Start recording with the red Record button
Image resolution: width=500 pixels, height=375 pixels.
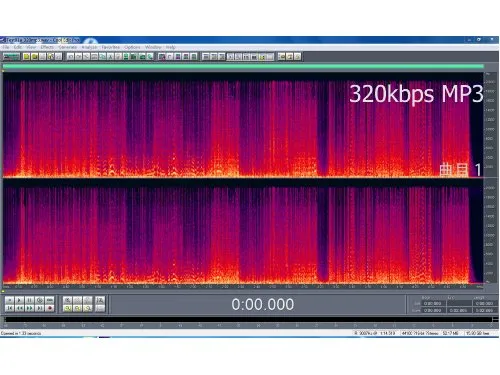point(50,308)
